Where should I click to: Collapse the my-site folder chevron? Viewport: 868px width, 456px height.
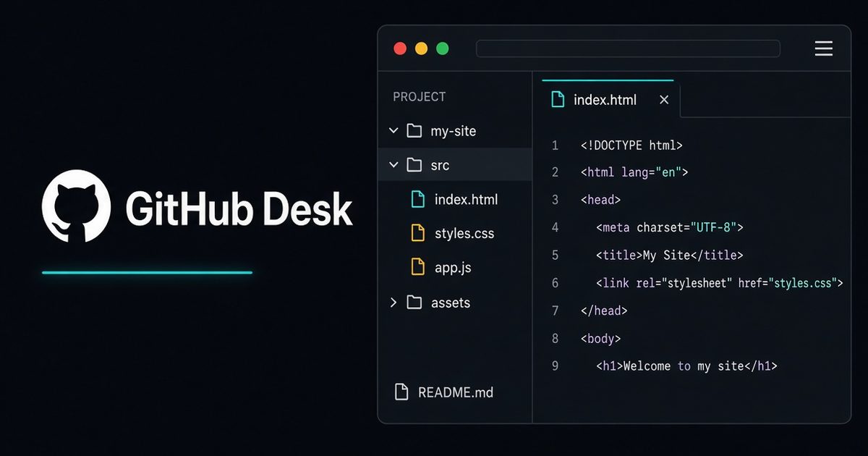pos(393,131)
